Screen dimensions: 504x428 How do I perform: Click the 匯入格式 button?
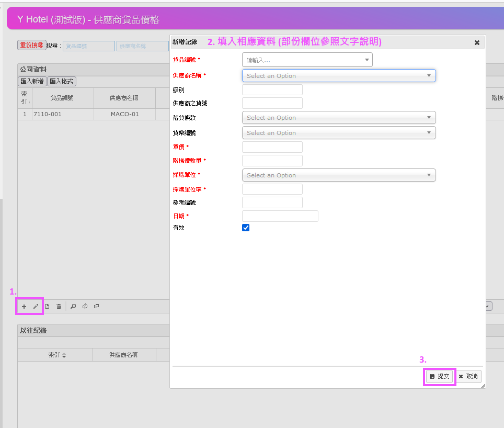(61, 81)
